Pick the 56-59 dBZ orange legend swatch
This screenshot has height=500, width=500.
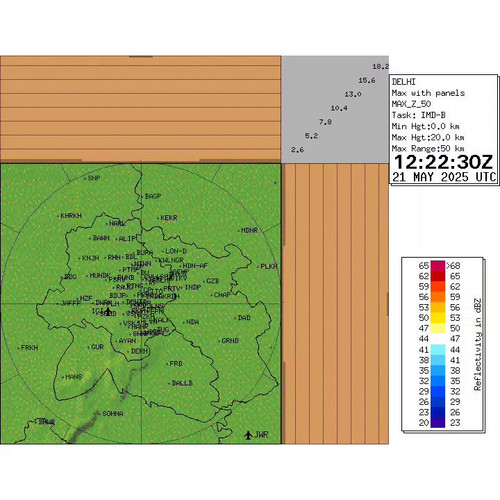438,297
